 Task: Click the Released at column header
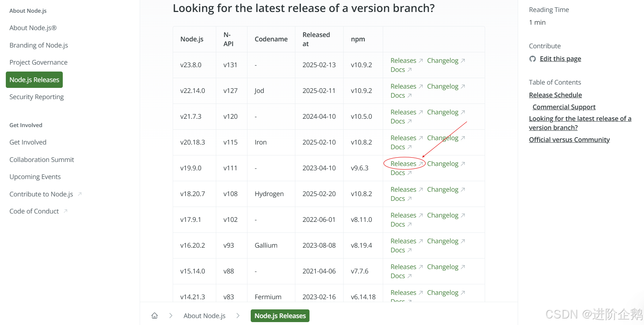(x=319, y=39)
